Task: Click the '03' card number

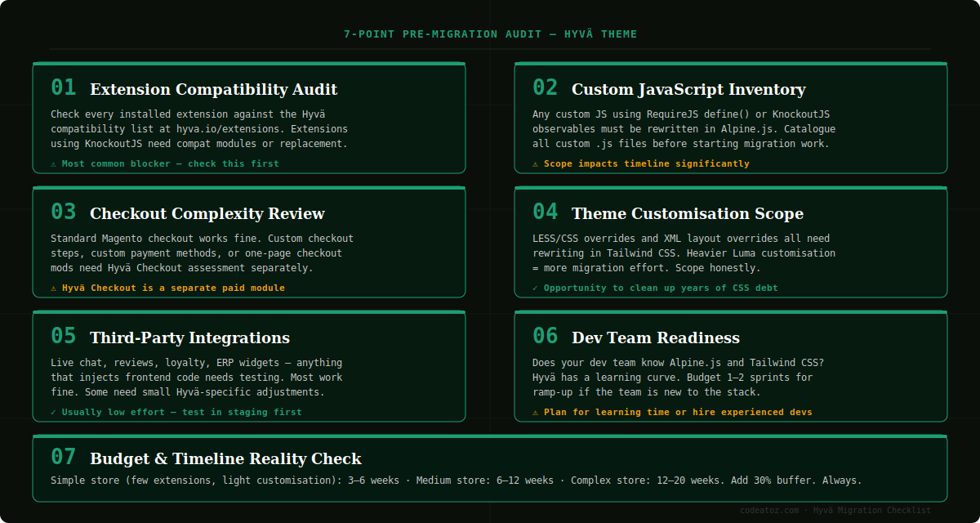Action: 63,212
